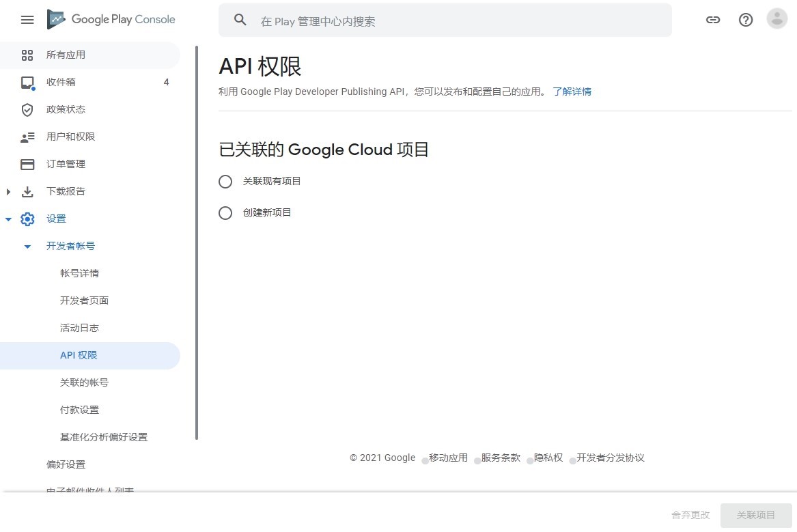
Task: Click the 关联现有项目 option label
Action: 272,182
